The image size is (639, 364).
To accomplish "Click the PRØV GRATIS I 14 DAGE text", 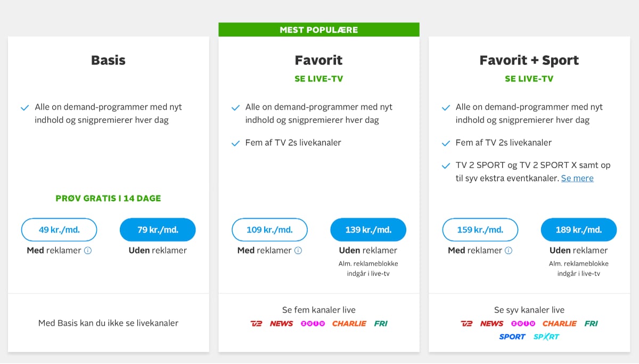I will [x=108, y=198].
